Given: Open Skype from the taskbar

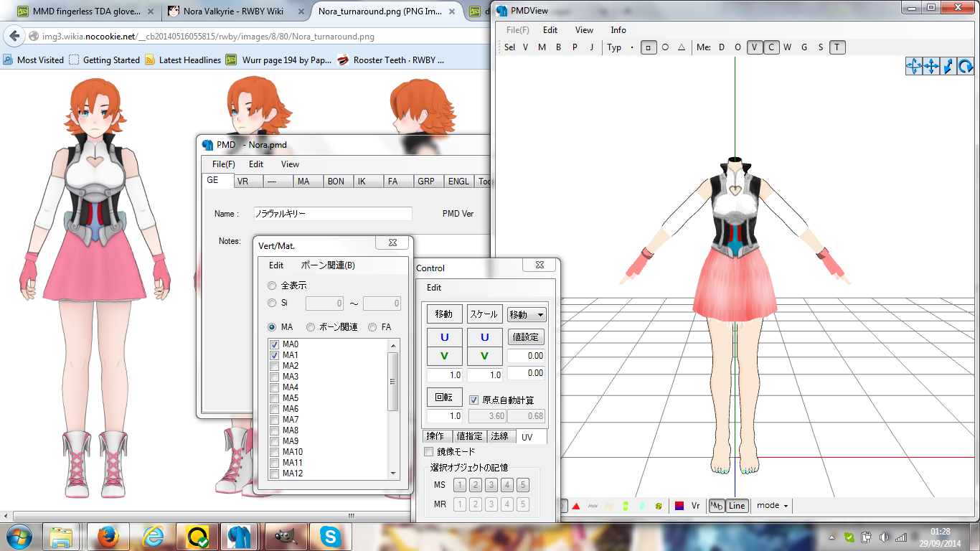Looking at the screenshot, I should (331, 536).
